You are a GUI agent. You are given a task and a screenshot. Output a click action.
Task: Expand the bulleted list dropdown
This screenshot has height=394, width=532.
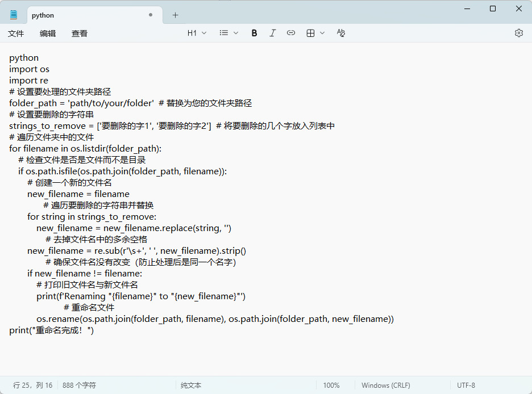click(x=229, y=33)
